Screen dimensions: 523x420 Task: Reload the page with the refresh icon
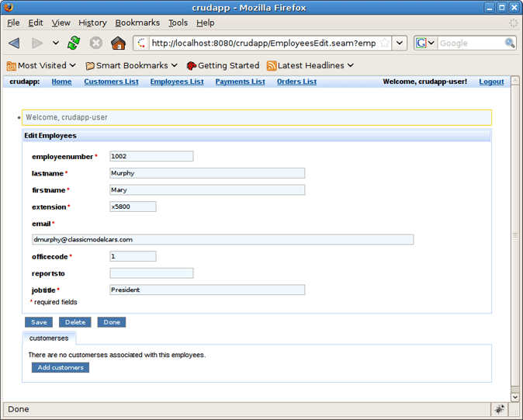(74, 43)
